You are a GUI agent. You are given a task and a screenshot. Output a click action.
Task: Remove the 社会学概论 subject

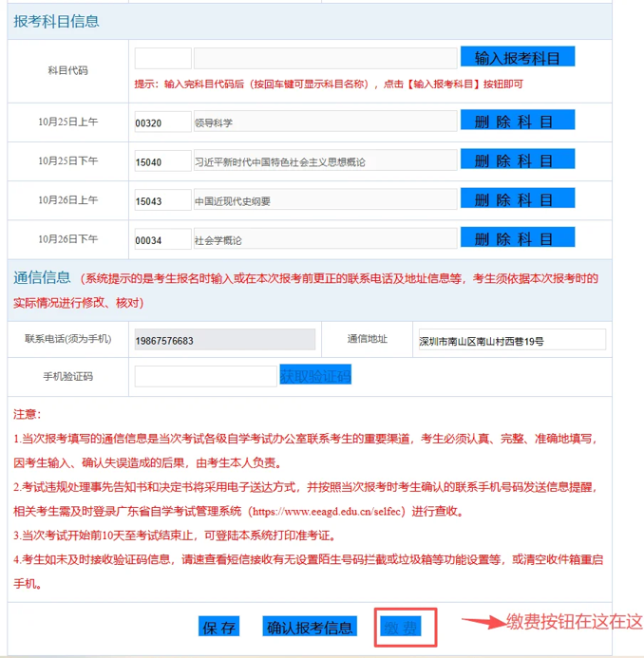coord(518,238)
